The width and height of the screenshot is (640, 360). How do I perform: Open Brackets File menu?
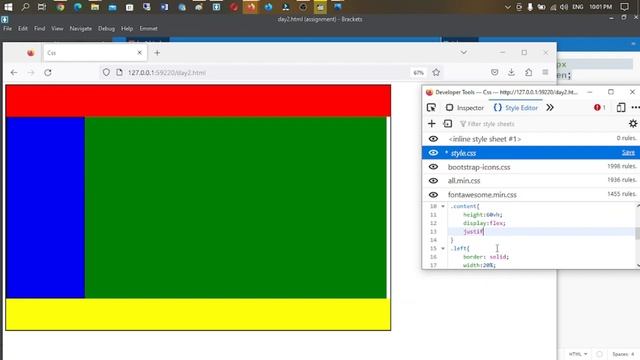[8, 29]
